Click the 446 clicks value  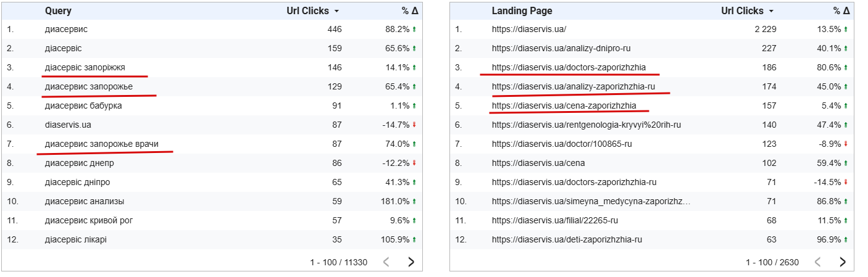tap(334, 29)
